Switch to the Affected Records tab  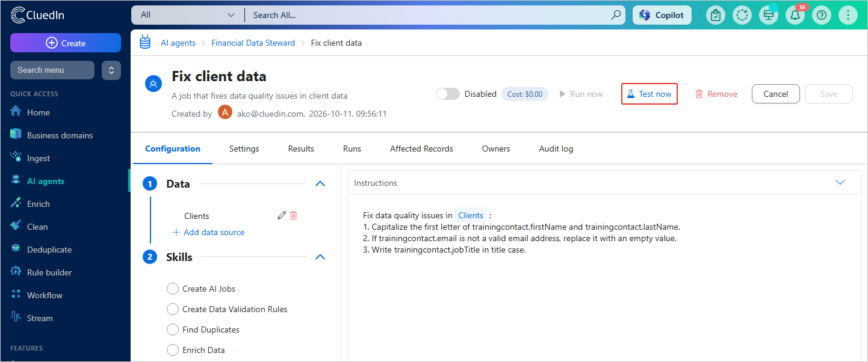click(x=421, y=149)
